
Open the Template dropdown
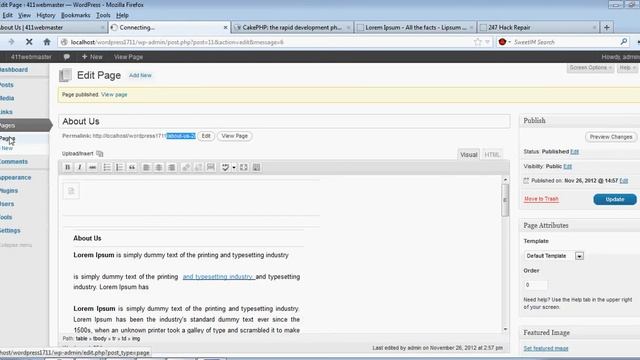(x=554, y=256)
